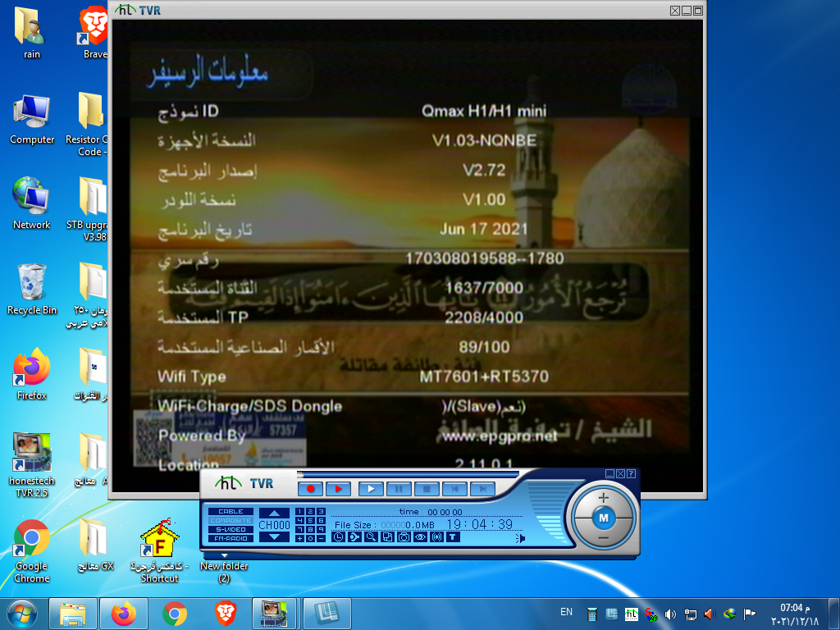Open the system volume speaker tray icon
Image resolution: width=840 pixels, height=630 pixels.
[671, 614]
